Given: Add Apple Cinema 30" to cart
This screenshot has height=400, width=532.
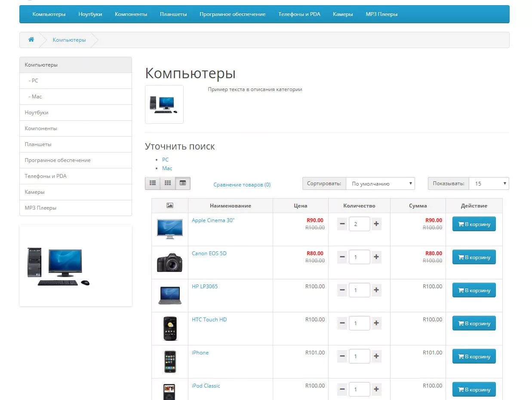Looking at the screenshot, I should pyautogui.click(x=474, y=224).
